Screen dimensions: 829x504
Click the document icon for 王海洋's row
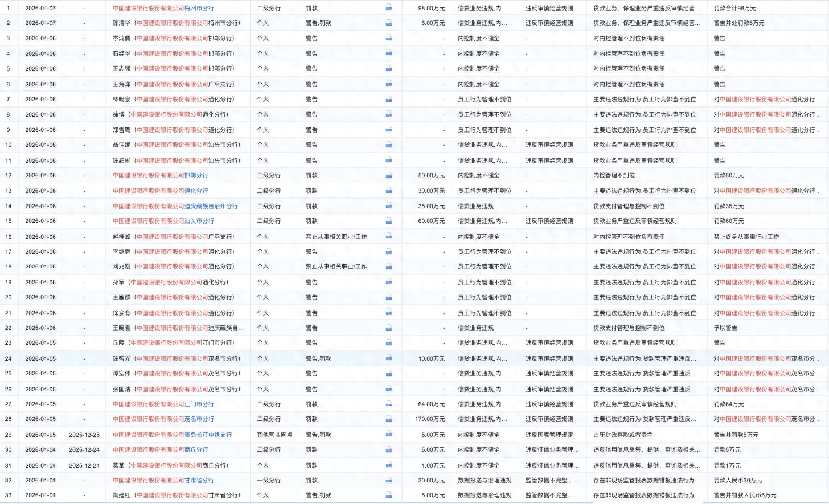(x=389, y=84)
